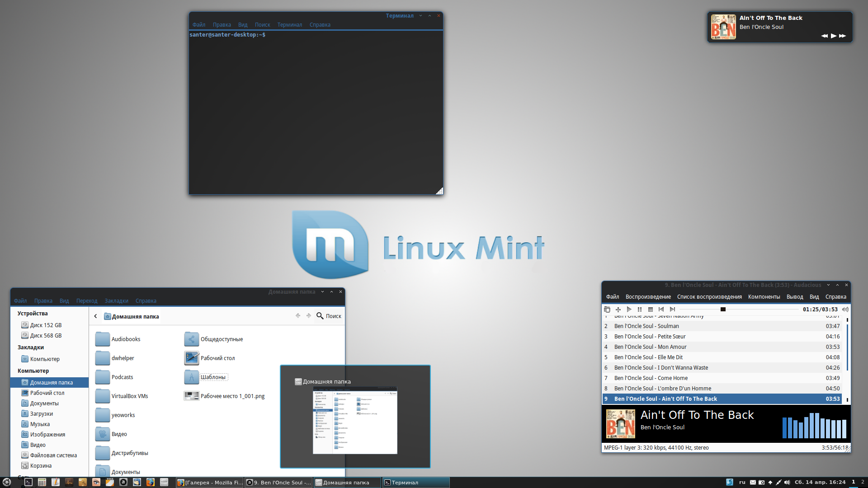The image size is (868, 488).
Task: Select Диск 152 GB in file manager sidebar
Action: [49, 325]
